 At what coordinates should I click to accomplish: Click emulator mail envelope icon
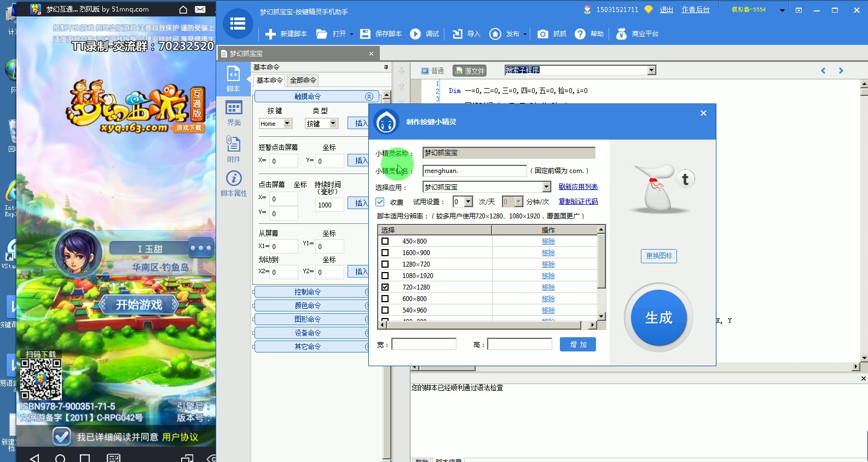(200, 9)
